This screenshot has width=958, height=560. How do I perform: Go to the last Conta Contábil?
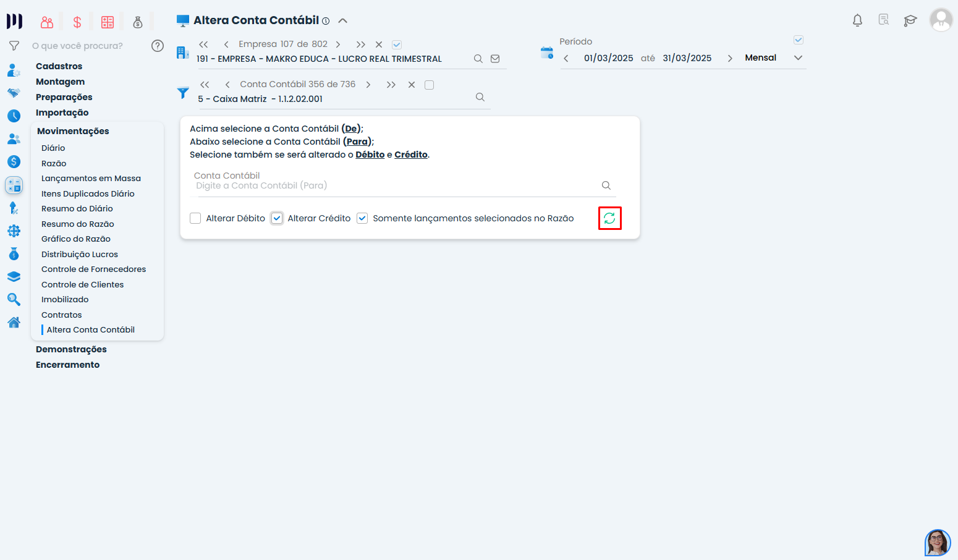[x=391, y=85]
